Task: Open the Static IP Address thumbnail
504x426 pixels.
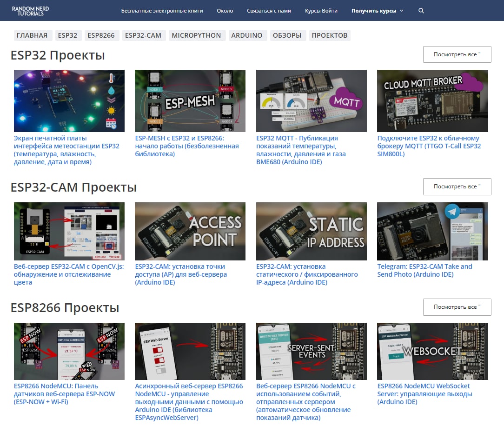Action: coord(311,231)
